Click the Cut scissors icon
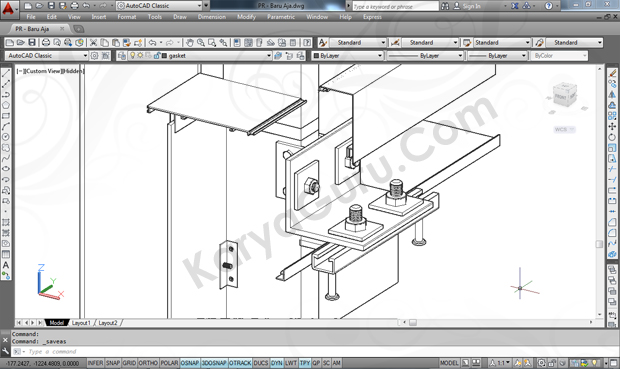This screenshot has height=369, width=620. click(93, 43)
